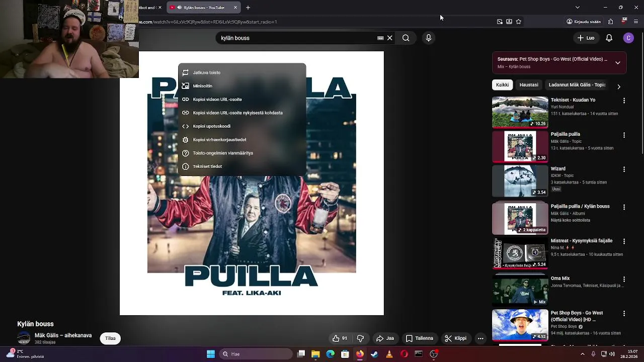
Task: Select Kopioi videon URL-osoite
Action: tap(242, 100)
